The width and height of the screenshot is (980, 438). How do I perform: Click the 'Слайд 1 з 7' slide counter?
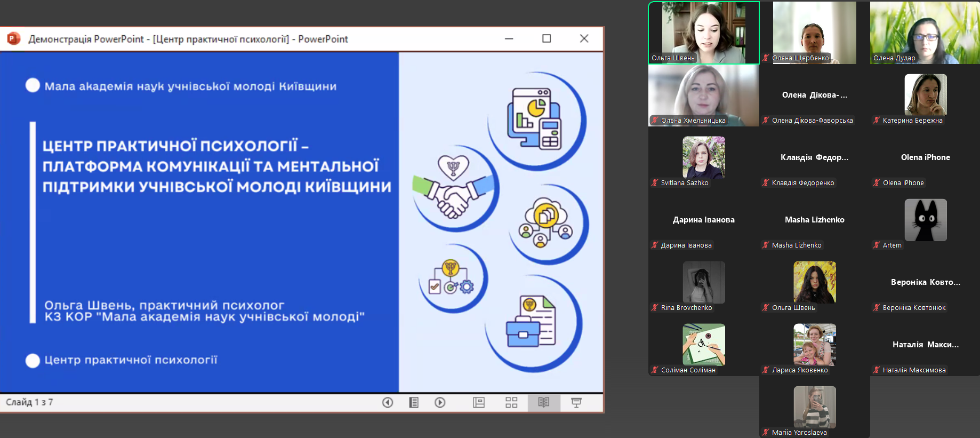29,402
